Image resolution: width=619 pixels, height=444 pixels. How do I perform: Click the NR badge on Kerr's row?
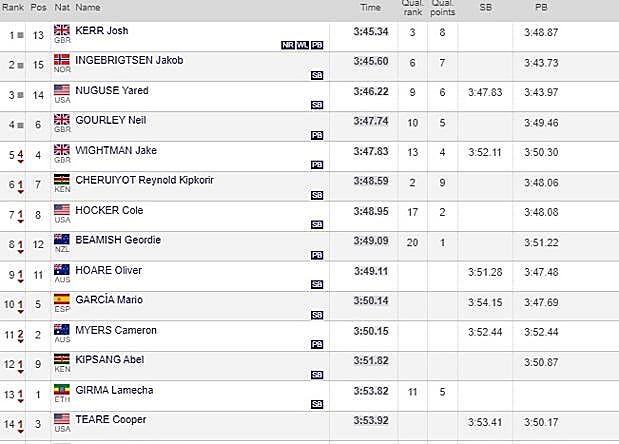(x=288, y=45)
